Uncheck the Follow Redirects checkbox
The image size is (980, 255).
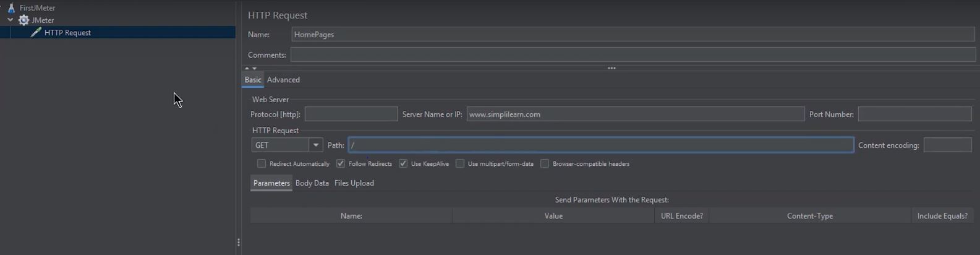coord(341,163)
